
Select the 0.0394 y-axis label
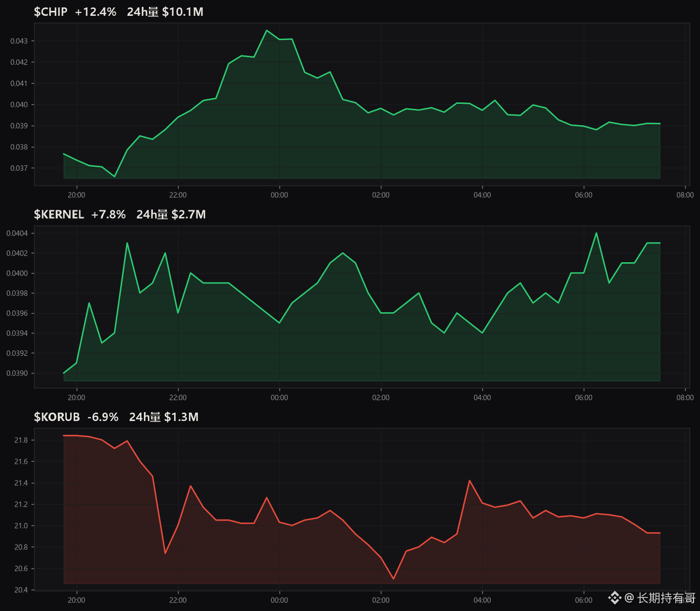[17, 333]
